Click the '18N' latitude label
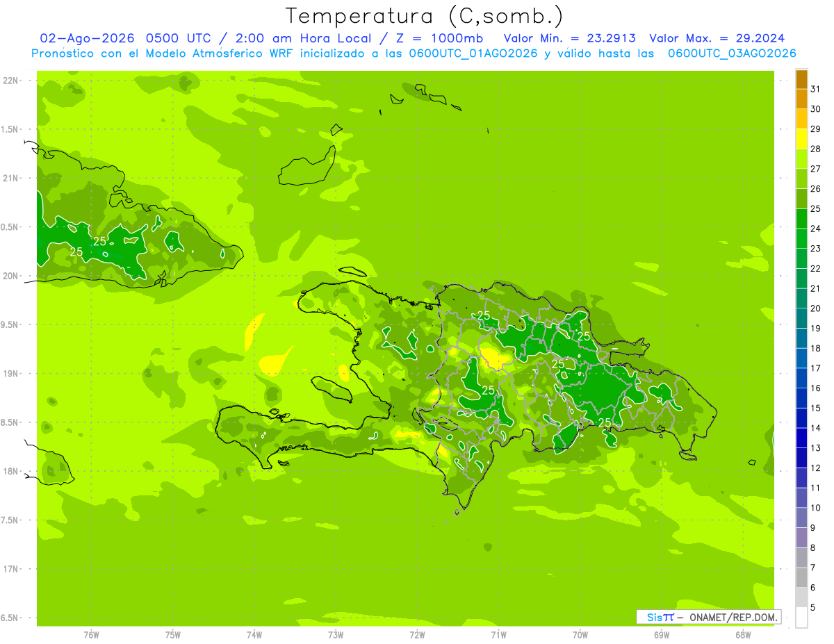Image resolution: width=834 pixels, height=644 pixels. click(x=11, y=472)
